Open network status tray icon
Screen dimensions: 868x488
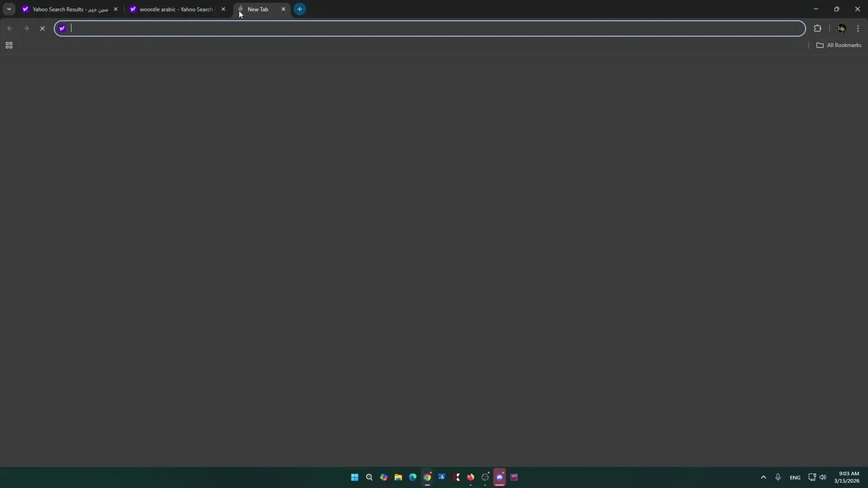pyautogui.click(x=812, y=477)
